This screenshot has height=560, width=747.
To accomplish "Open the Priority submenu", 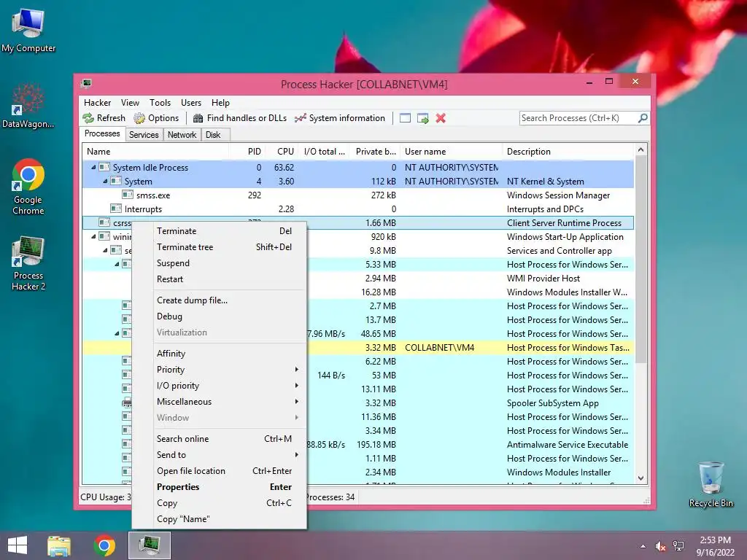I will (228, 370).
